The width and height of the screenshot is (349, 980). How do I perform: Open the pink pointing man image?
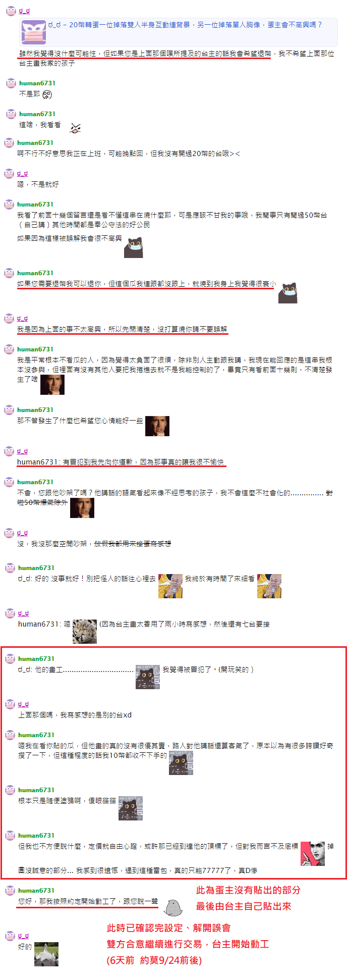point(313,853)
